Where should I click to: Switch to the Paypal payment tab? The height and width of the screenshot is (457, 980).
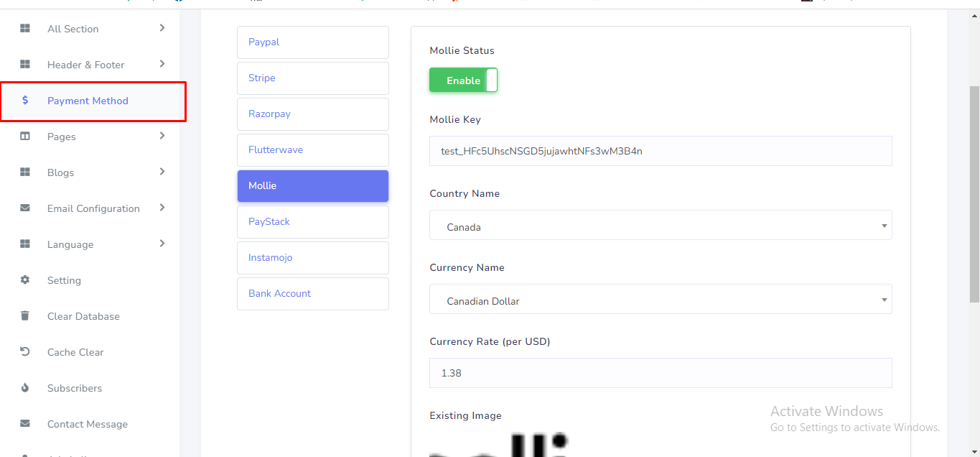[313, 42]
